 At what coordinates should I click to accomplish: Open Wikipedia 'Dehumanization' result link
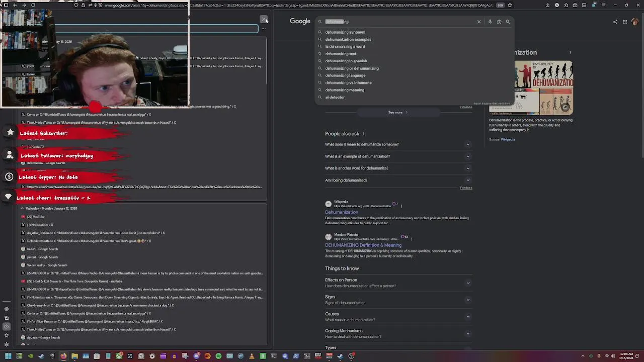pos(342,212)
